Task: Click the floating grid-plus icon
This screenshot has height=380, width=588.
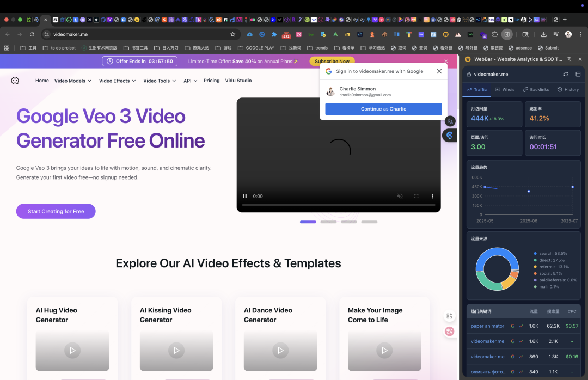Action: click(x=449, y=316)
